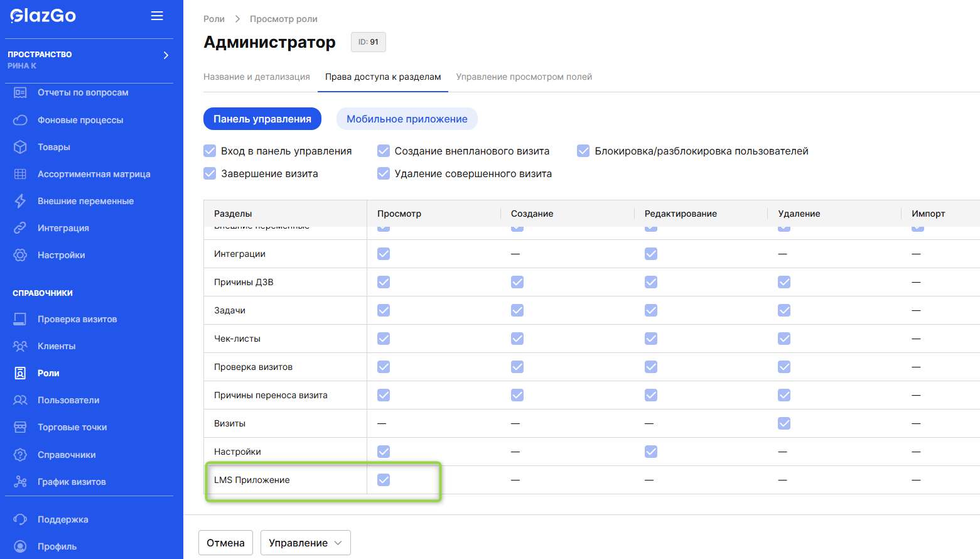
Task: Click the Причины переноса визита row label
Action: pyautogui.click(x=271, y=395)
